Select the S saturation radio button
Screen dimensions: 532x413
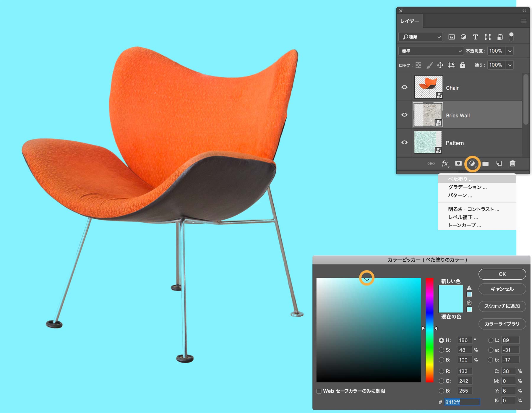pos(442,350)
